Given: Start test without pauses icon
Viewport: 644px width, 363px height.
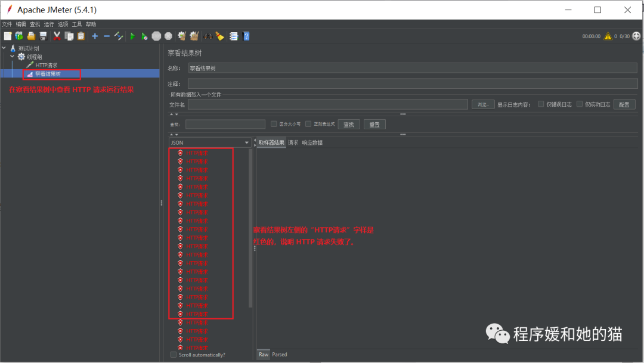Looking at the screenshot, I should point(144,36).
